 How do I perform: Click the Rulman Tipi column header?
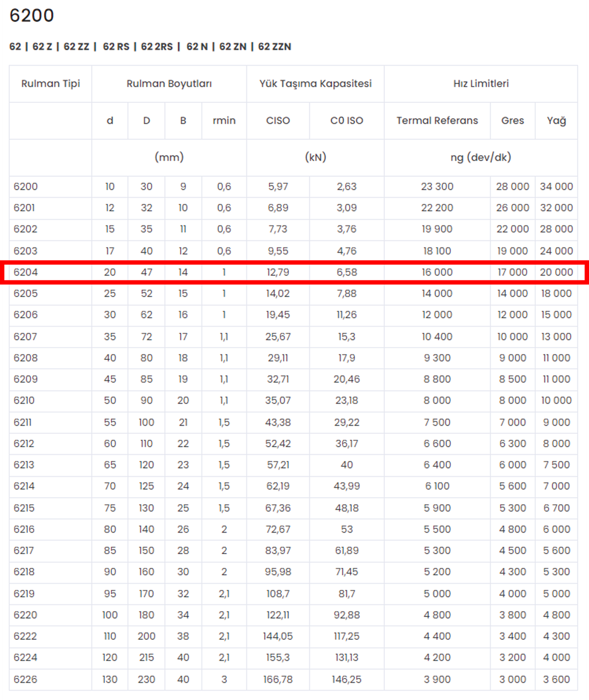[51, 83]
